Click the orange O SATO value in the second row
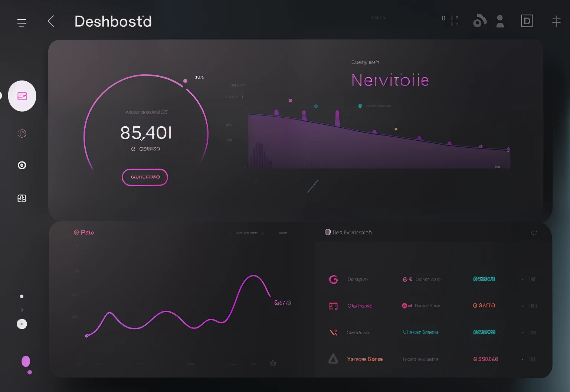Viewport: 570px width, 392px height. [x=484, y=306]
